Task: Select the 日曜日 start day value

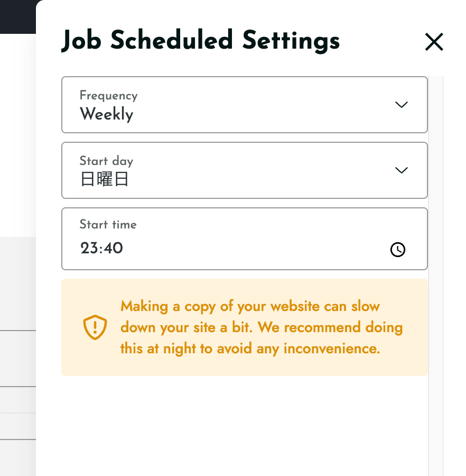Action: pos(104,179)
